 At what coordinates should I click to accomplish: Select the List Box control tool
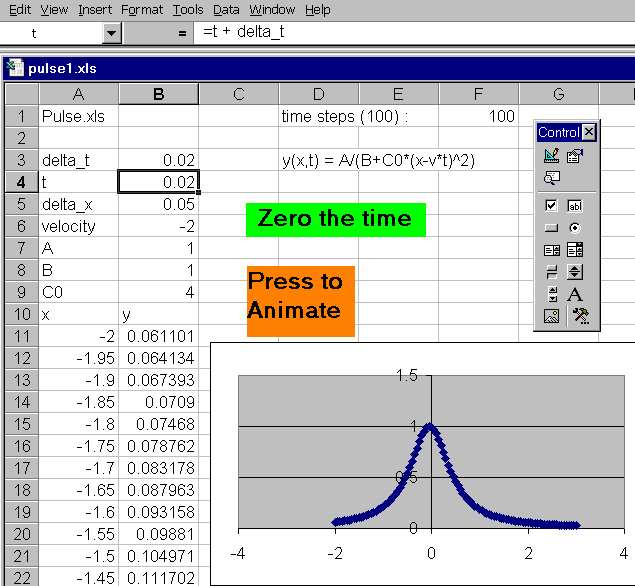tap(551, 249)
